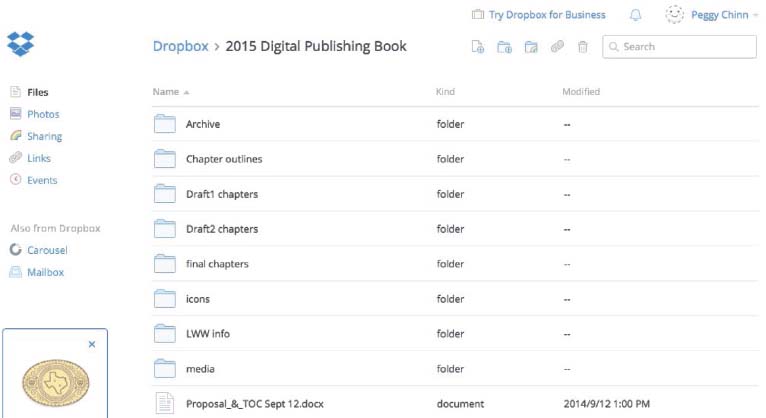This screenshot has height=418, width=766.
Task: Click the 'Also from Dropbox' heading
Action: tap(55, 228)
